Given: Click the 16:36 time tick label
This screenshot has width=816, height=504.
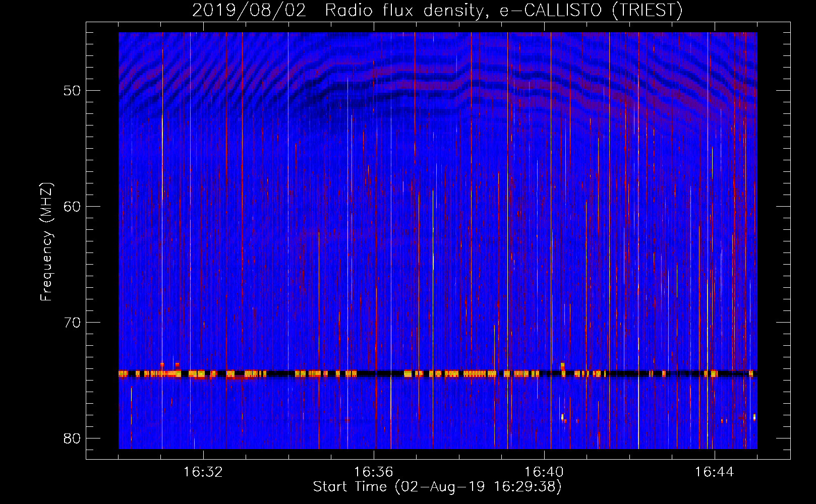Looking at the screenshot, I should (x=374, y=472).
